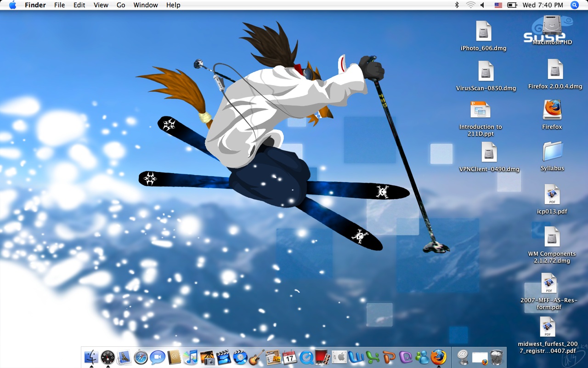
Task: Select the icp013.pdf file icon
Action: 552,195
